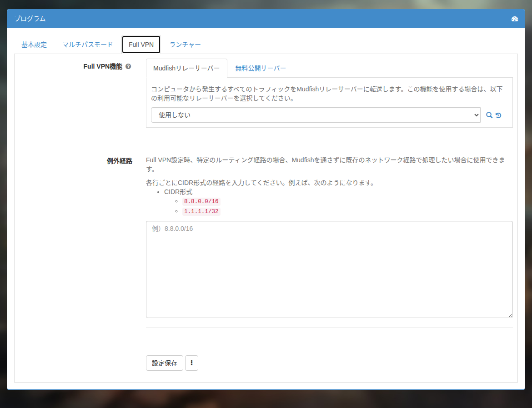Focus the 例外経路 CIDR text area
Screen dimensions: 532x408
[x=329, y=269]
